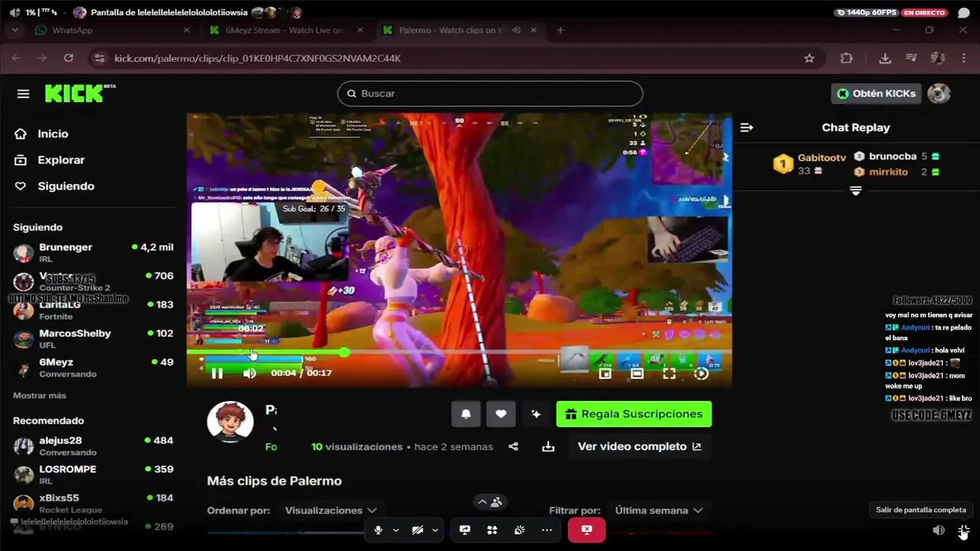Open browser three-dot menu
980x551 pixels.
963,58
